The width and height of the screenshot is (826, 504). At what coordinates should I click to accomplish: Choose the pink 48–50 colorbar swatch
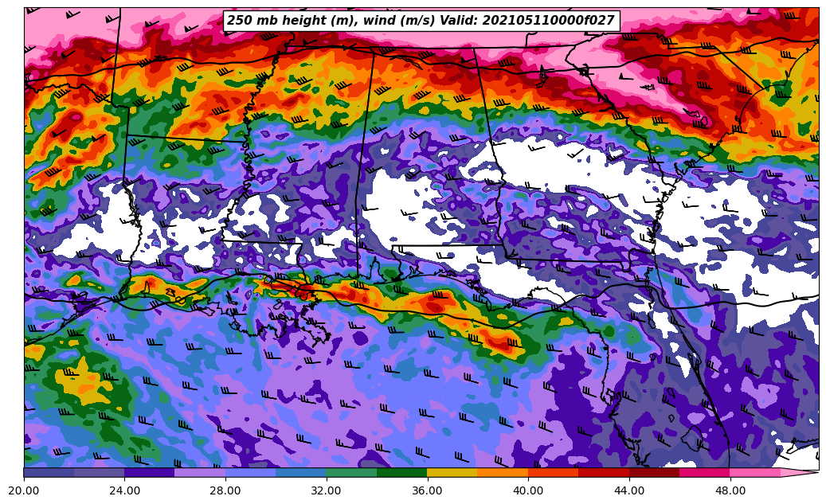click(x=755, y=473)
